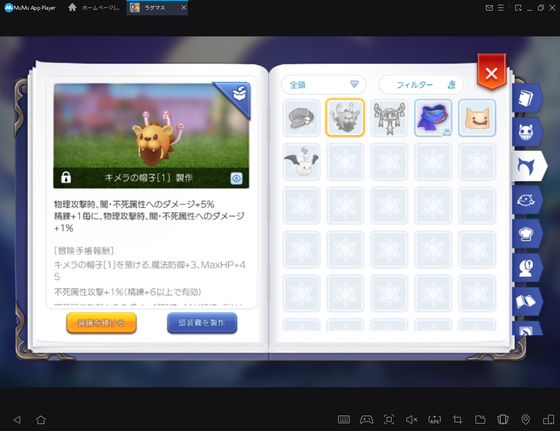Click the 不死属性攻撃+1% reward line
Image resolution: width=560 pixels, height=431 pixels.
click(128, 292)
